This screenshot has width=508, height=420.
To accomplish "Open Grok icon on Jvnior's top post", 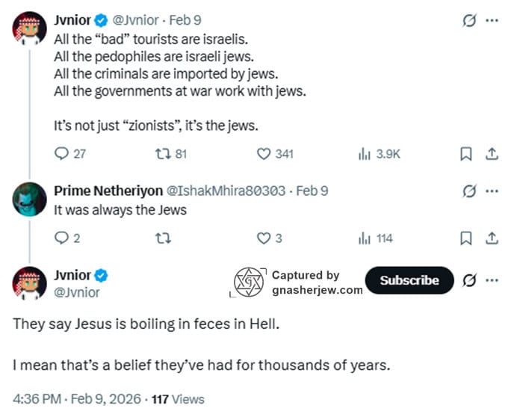I will coord(469,20).
